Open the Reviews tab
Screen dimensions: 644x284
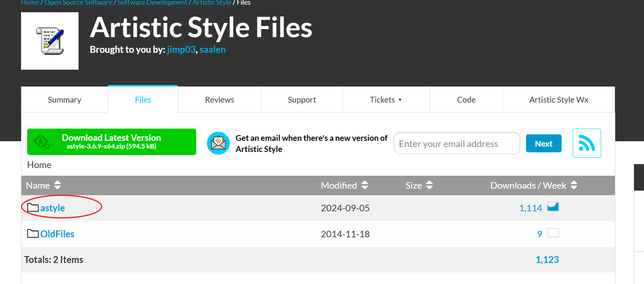point(220,100)
